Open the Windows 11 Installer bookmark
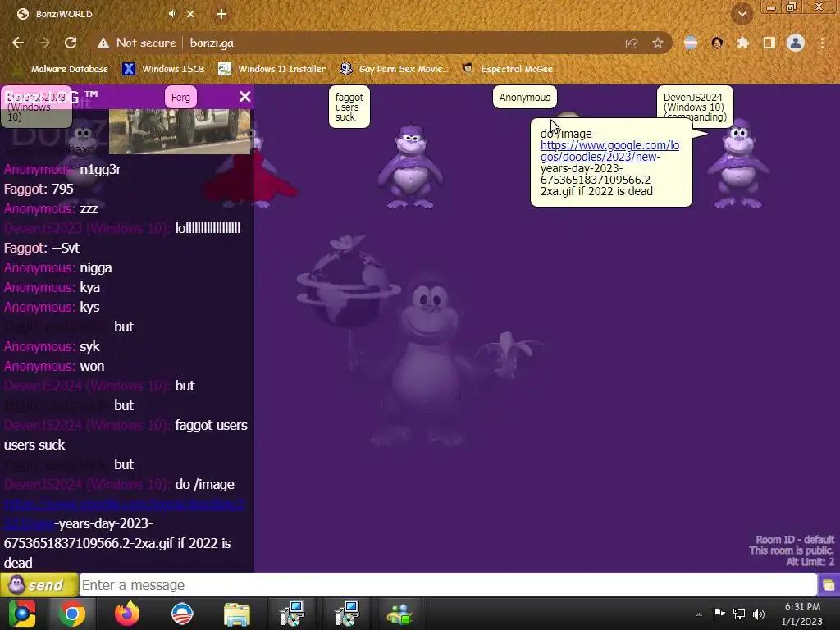 [x=272, y=69]
